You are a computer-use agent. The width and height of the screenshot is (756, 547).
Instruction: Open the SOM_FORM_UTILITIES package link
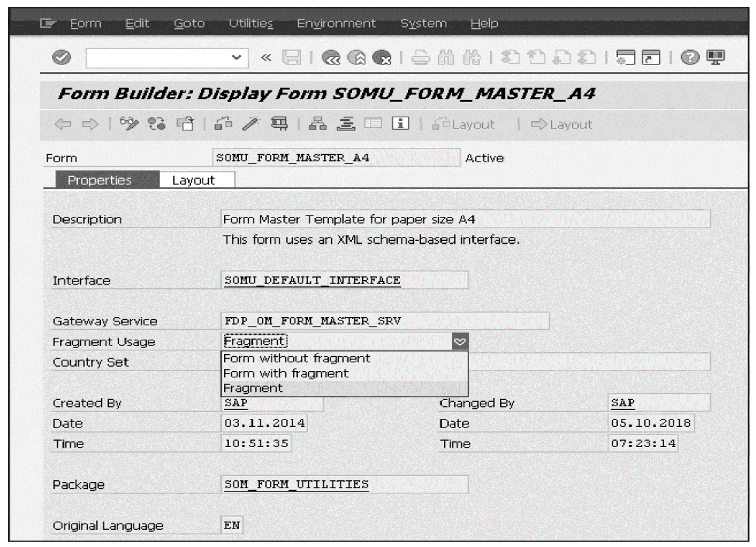click(296, 484)
